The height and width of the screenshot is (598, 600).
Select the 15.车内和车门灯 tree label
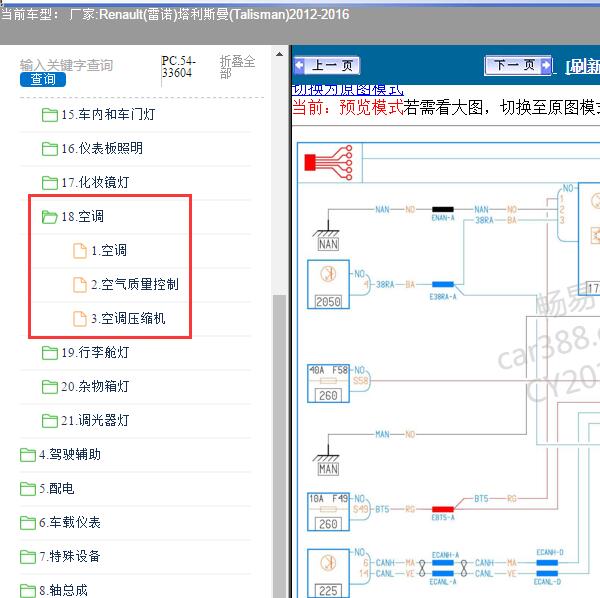point(108,114)
